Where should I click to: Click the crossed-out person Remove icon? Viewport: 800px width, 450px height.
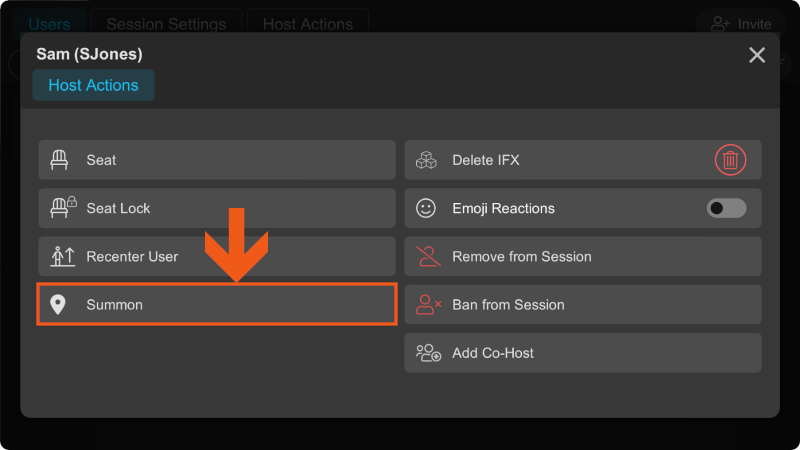428,256
